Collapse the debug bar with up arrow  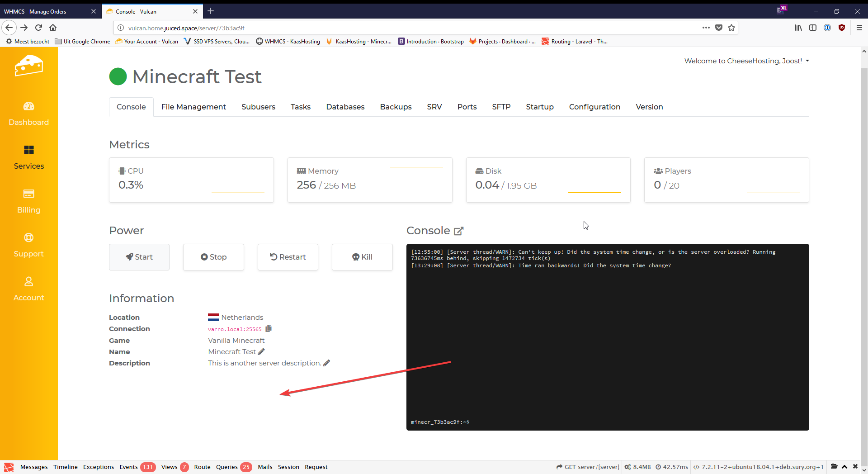(x=844, y=467)
